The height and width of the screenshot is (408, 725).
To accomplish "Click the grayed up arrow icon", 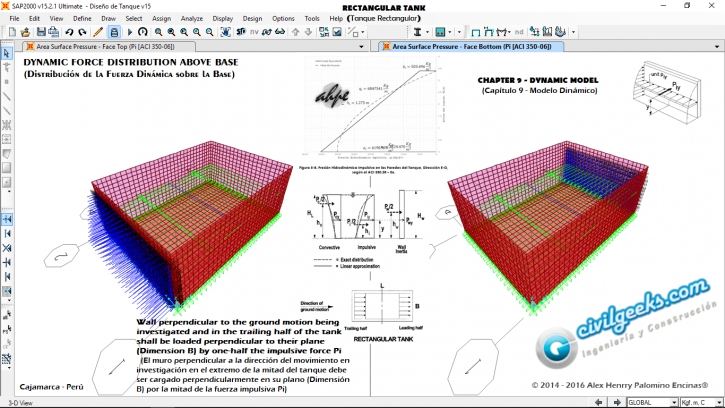I will (x=295, y=32).
